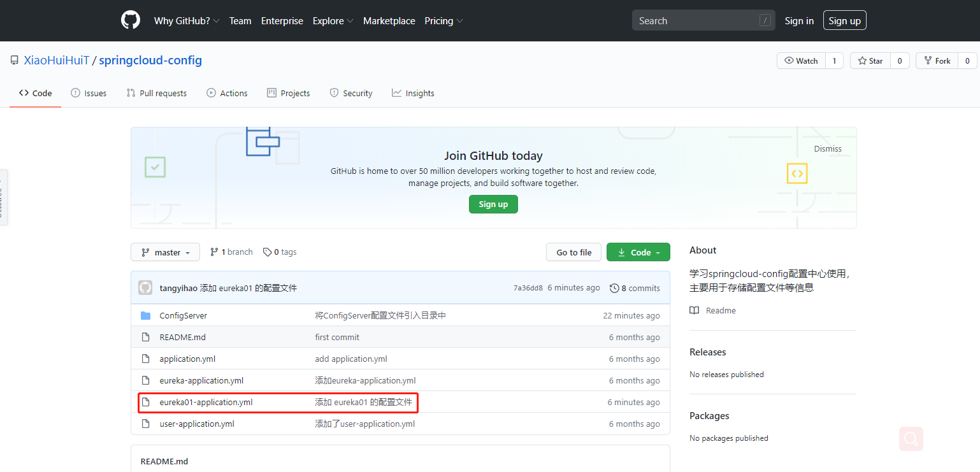Open the 'add application.yml' commit message
The image size is (980, 472).
[x=351, y=359]
